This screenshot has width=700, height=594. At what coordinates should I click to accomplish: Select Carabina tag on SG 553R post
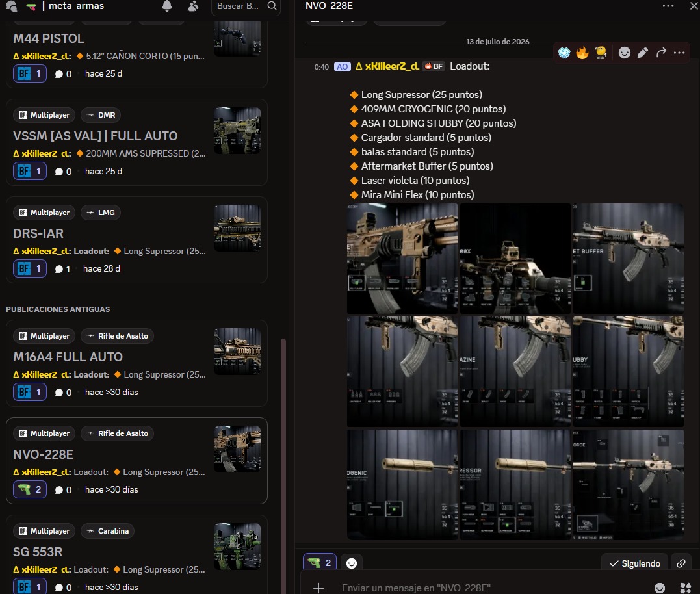(x=108, y=531)
